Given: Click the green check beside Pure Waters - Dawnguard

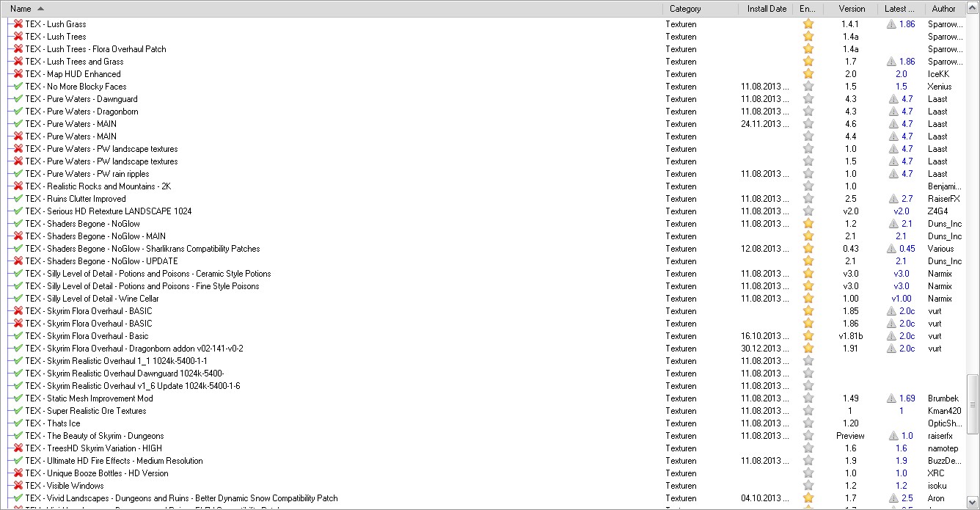Looking at the screenshot, I should tap(18, 99).
